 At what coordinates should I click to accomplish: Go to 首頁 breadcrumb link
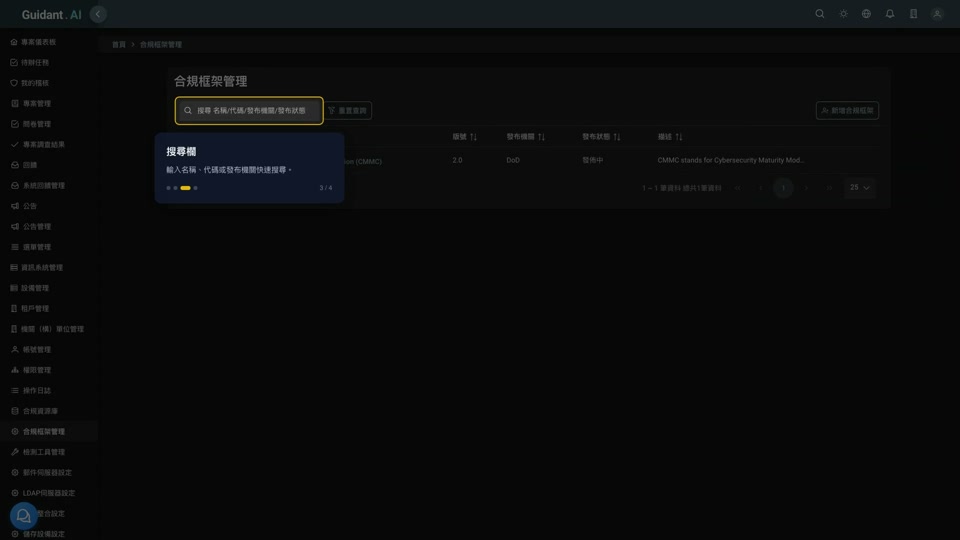pos(119,45)
